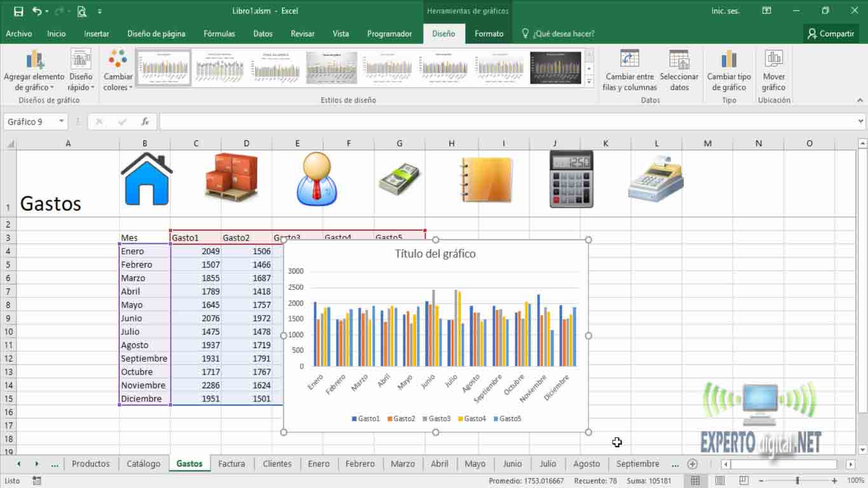Image resolution: width=868 pixels, height=488 pixels.
Task: Click the zoom slider in status bar
Action: [x=797, y=481]
